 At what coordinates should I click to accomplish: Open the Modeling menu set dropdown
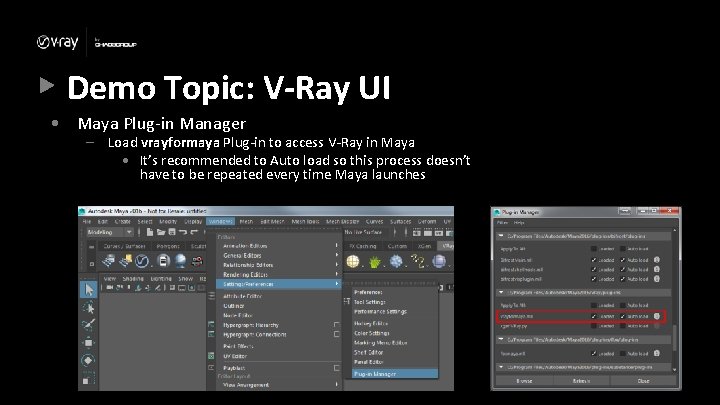(110, 232)
